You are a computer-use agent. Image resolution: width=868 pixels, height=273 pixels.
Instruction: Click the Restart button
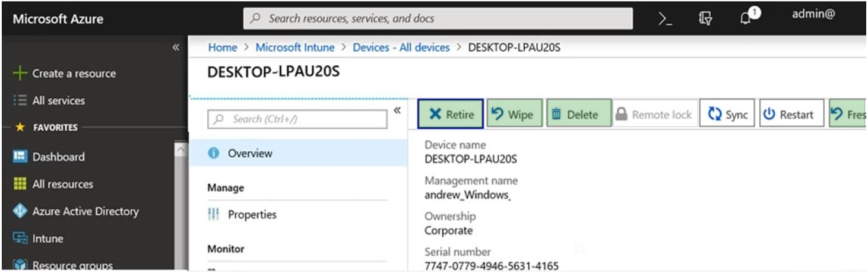791,114
